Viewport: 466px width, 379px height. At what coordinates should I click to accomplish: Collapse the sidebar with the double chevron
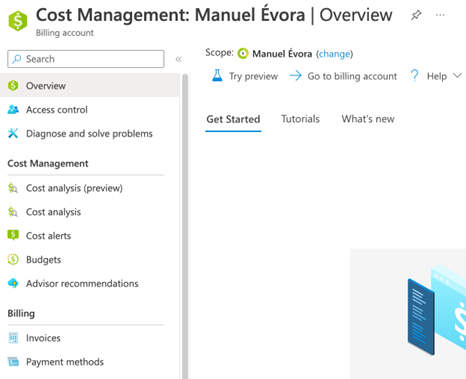click(178, 59)
